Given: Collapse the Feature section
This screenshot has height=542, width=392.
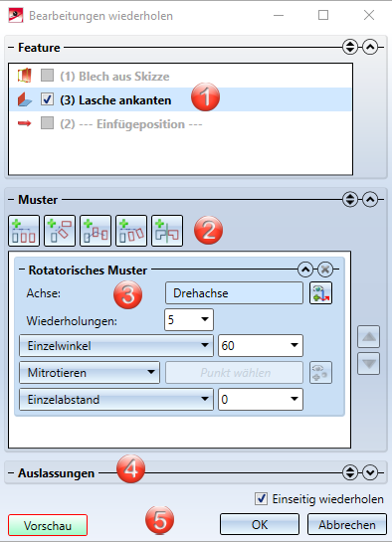Looking at the screenshot, I should point(370,47).
